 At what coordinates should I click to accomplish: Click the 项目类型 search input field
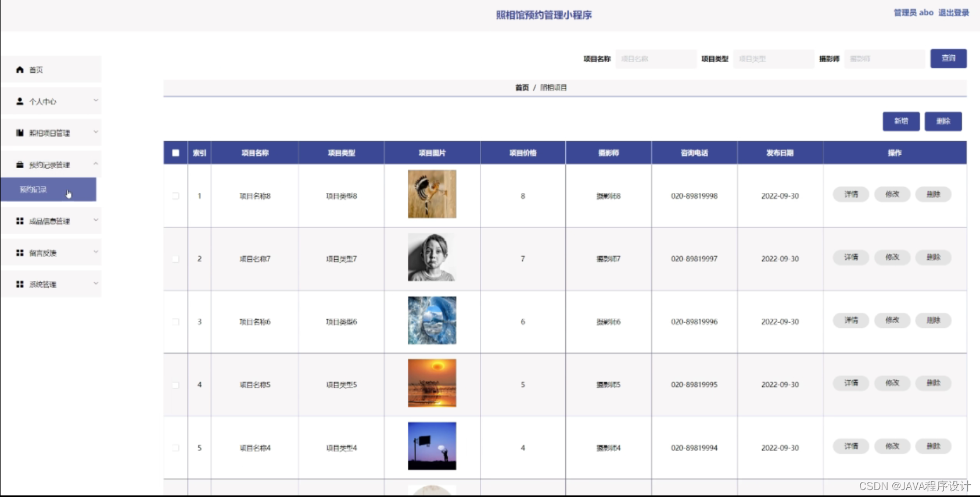click(774, 59)
